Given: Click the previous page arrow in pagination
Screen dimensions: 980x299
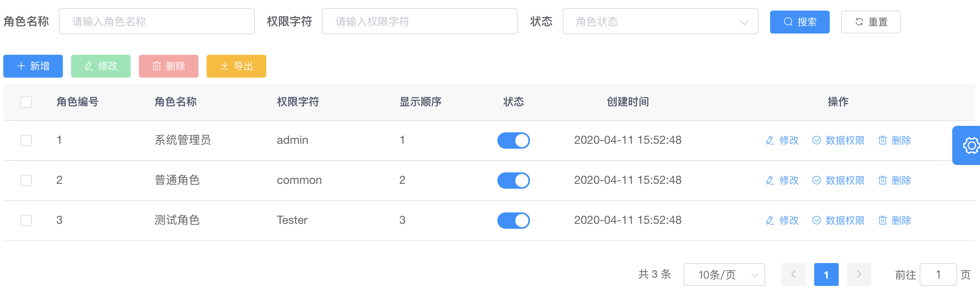Looking at the screenshot, I should 793,274.
